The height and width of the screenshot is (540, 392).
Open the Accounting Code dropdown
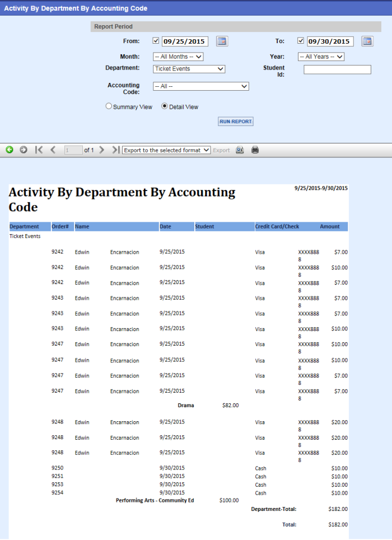(201, 86)
